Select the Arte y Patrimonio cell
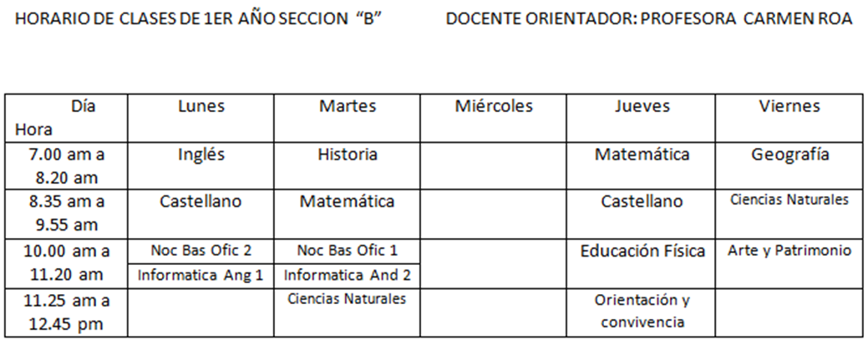 (789, 264)
